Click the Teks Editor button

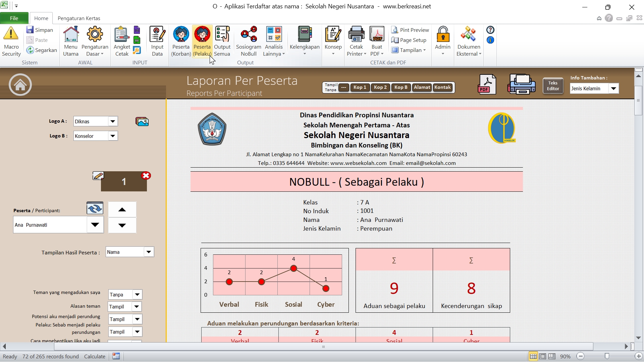[553, 86]
